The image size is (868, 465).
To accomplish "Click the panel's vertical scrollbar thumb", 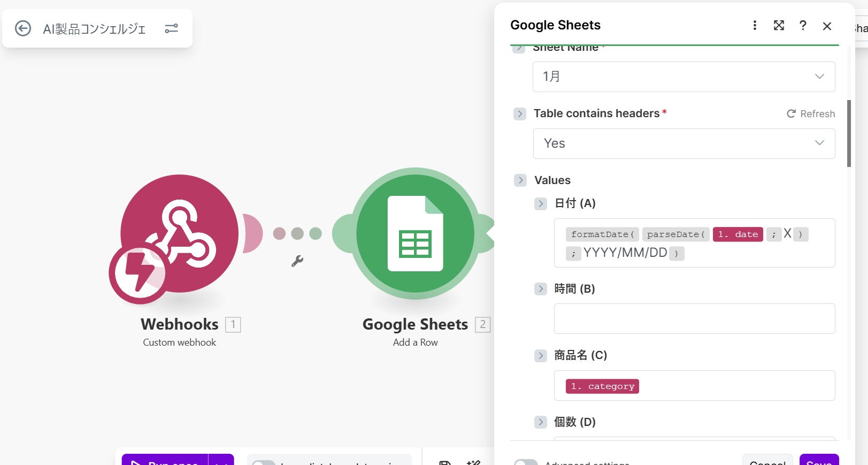I will click(849, 133).
